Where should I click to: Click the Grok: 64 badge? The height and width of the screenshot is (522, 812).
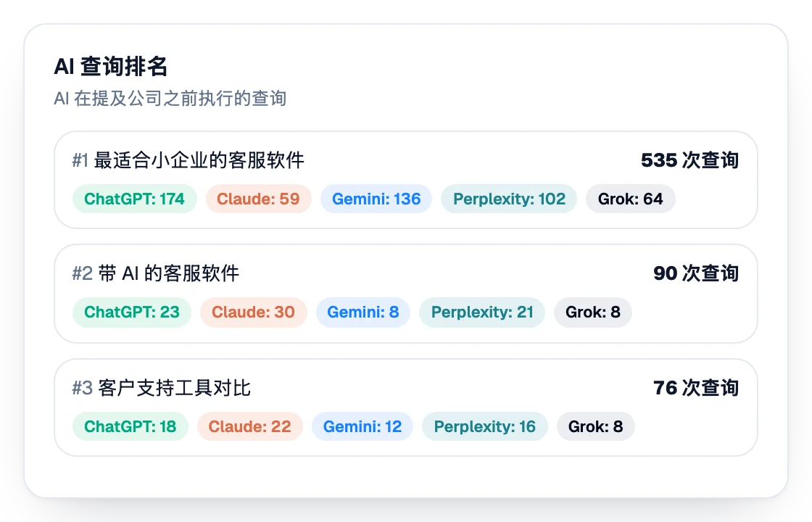630,199
